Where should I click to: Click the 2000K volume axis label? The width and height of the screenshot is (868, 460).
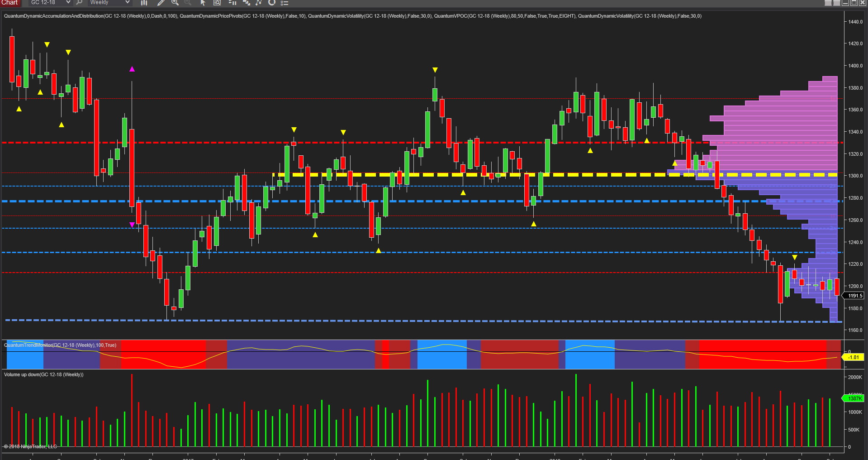(x=855, y=377)
